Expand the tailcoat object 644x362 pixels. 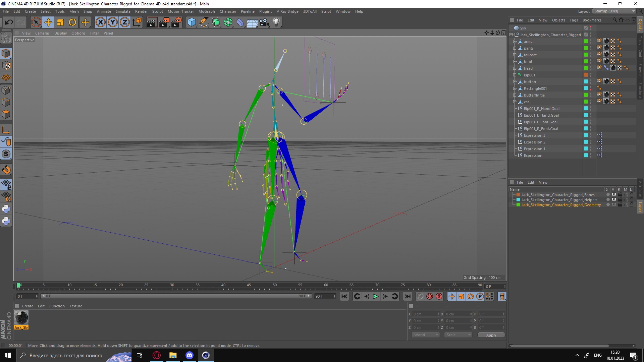click(515, 55)
